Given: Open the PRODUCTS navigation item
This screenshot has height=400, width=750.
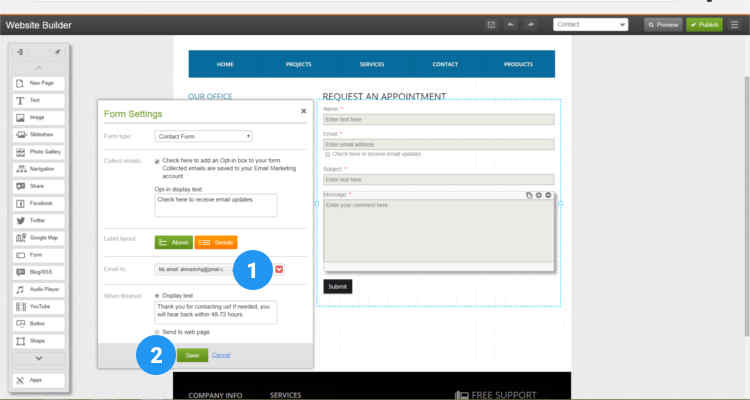Looking at the screenshot, I should pyautogui.click(x=518, y=64).
